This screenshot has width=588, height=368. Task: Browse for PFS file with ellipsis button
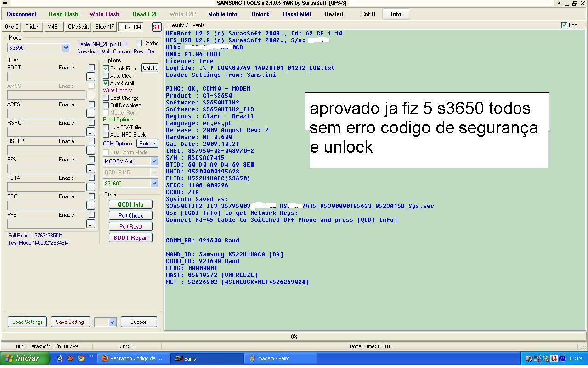coord(90,224)
